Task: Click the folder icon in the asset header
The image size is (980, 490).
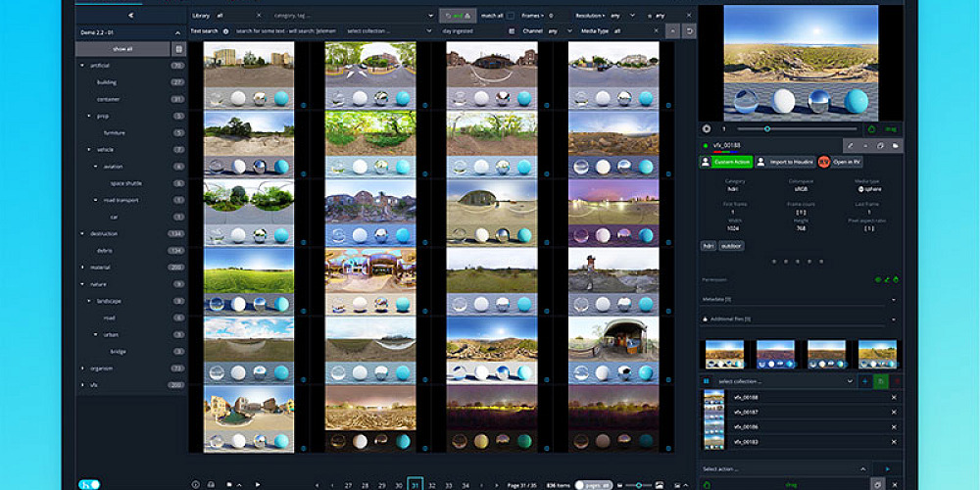Action: pyautogui.click(x=895, y=146)
